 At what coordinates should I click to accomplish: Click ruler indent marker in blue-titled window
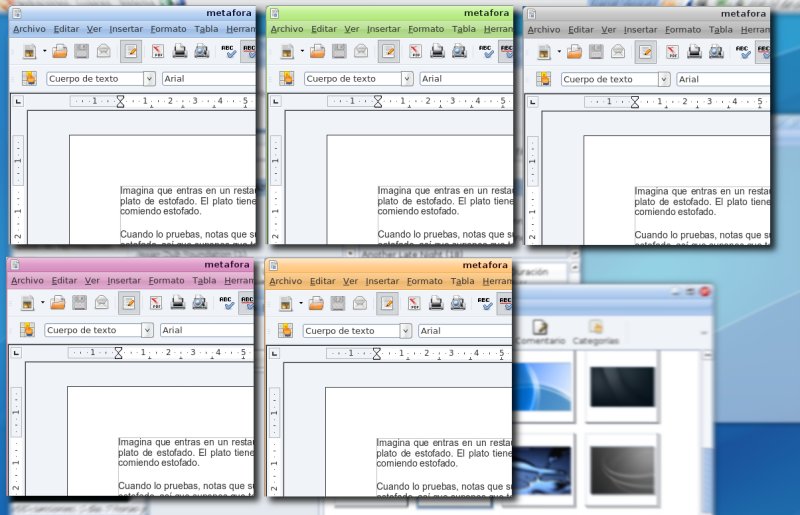tap(120, 102)
